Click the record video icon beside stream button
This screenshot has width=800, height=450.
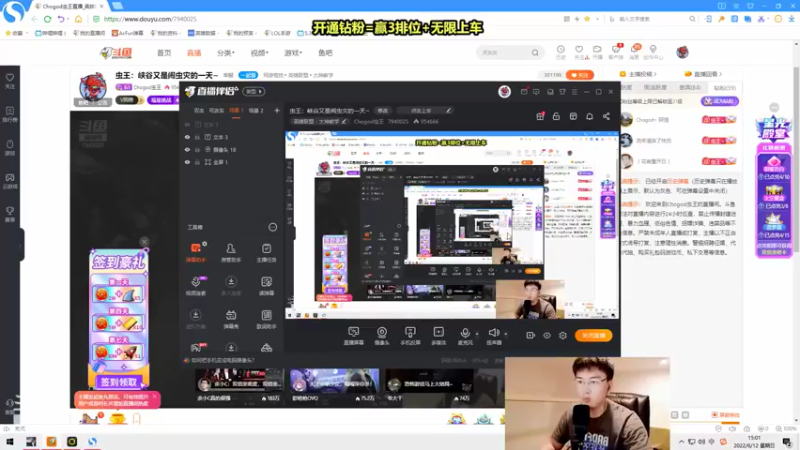[x=531, y=335]
